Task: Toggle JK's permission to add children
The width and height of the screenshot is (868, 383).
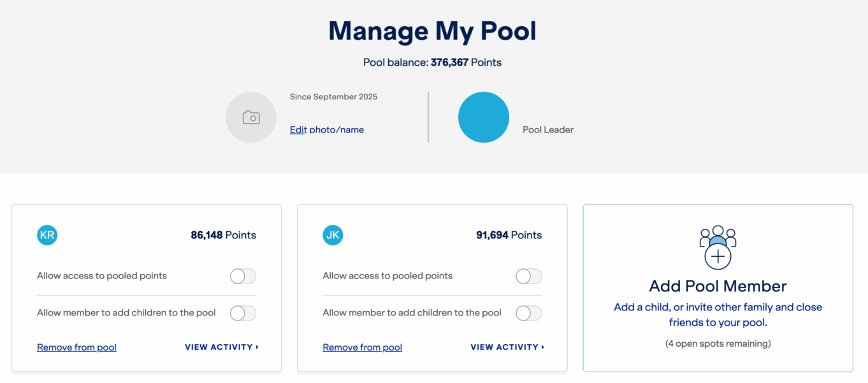Action: coord(528,313)
